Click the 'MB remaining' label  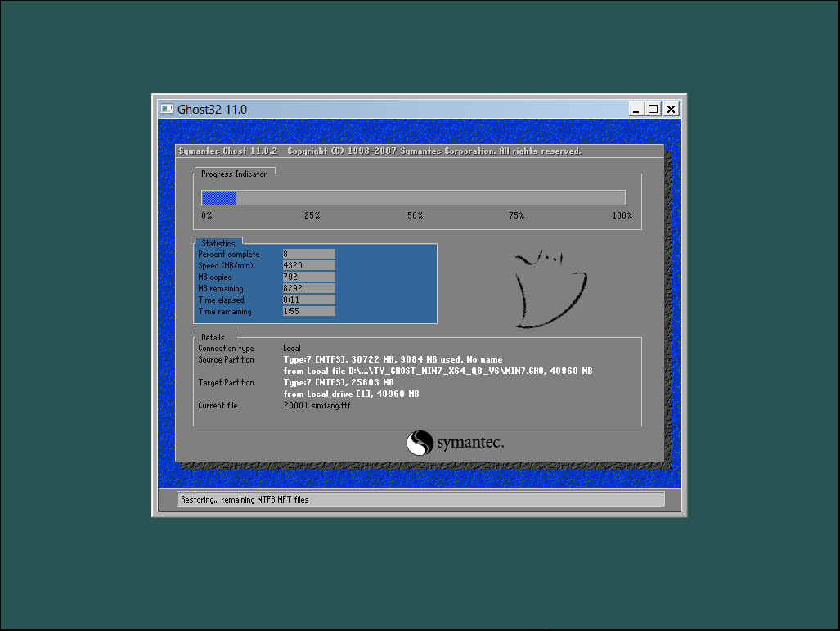click(221, 288)
